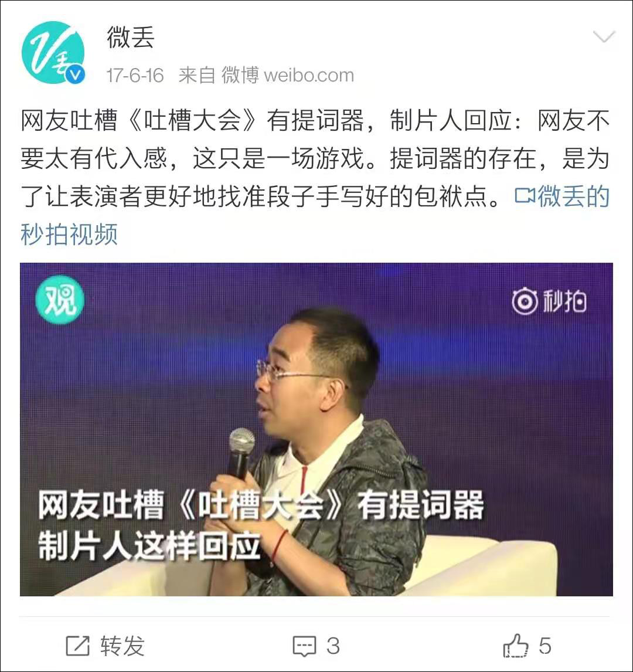Expand the post options chevron menu
633x672 pixels.
[604, 37]
